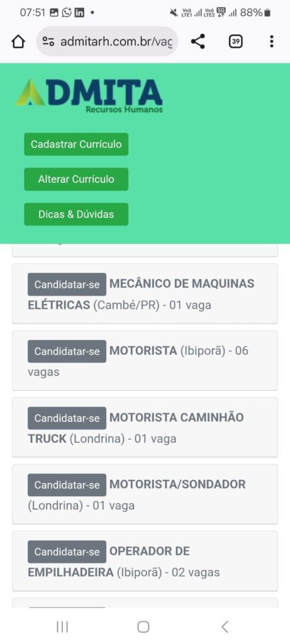Open the tab switcher showing 39 tabs
The height and width of the screenshot is (644, 290).
235,42
